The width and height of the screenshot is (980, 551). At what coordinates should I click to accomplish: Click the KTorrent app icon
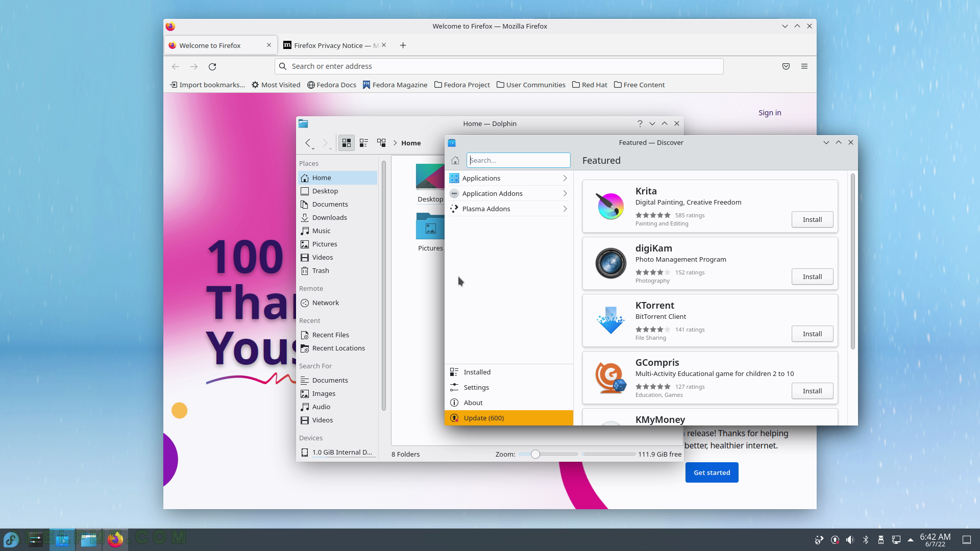(x=610, y=320)
